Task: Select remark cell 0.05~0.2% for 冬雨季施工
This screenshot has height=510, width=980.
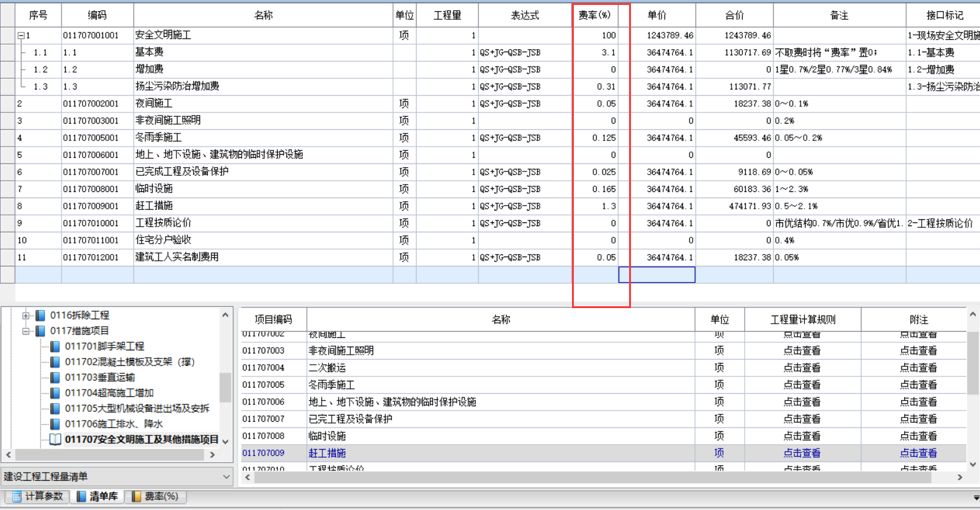Action: [840, 138]
